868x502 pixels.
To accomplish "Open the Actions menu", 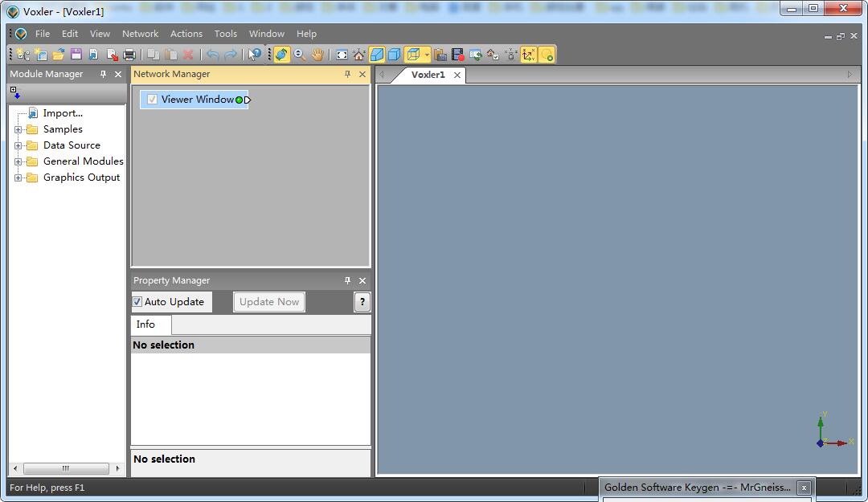I will point(186,34).
